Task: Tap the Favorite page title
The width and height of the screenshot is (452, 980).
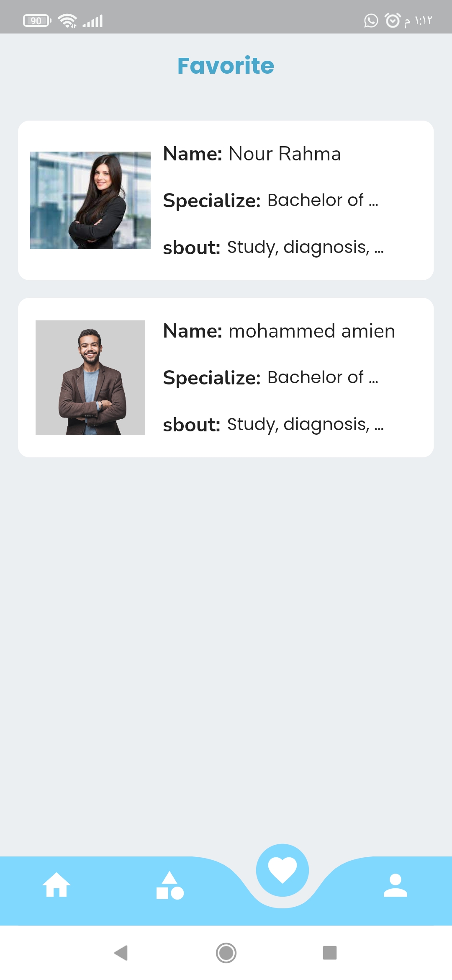Action: point(226,66)
